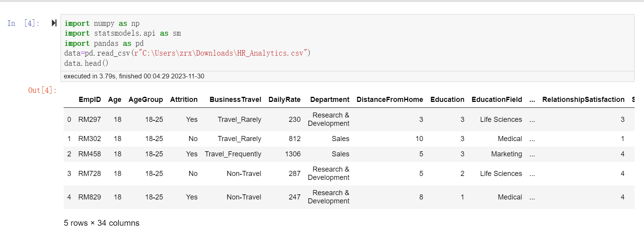Click the import statsmodels.api line
The image size is (644, 232).
123,33
